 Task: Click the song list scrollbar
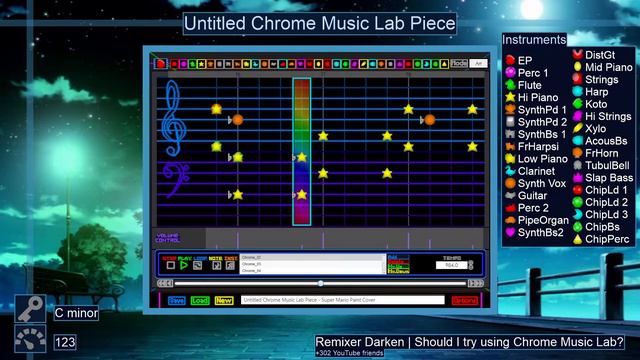[x=384, y=264]
